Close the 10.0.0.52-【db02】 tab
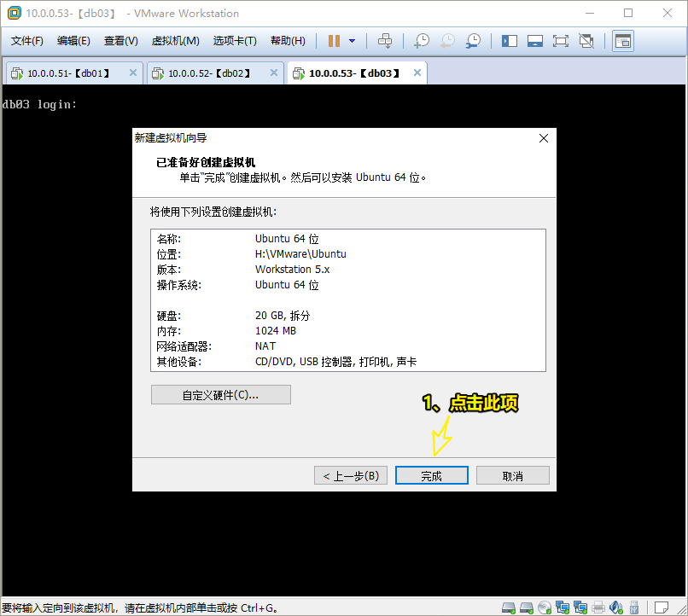The height and width of the screenshot is (616, 688). point(274,73)
